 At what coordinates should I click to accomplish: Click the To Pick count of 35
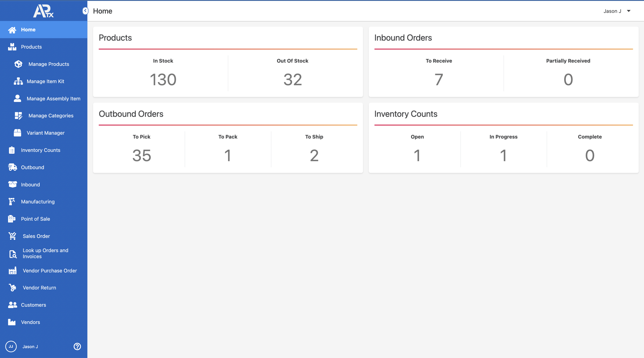tap(142, 155)
